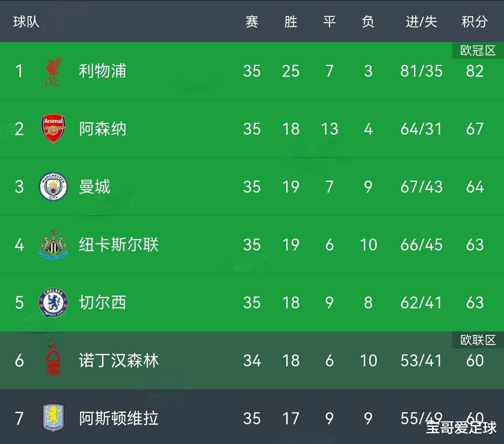Click 曼城 goals record 67/43
This screenshot has width=504, height=444.
pyautogui.click(x=421, y=187)
